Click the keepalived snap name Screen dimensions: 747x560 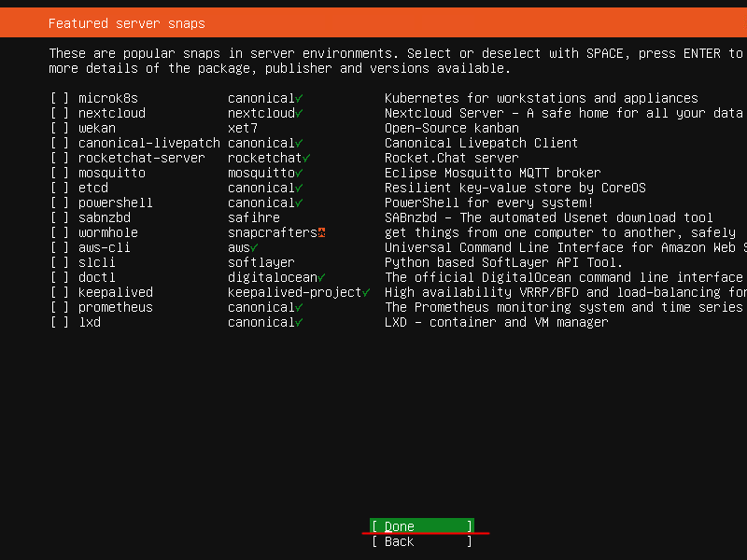(116, 292)
